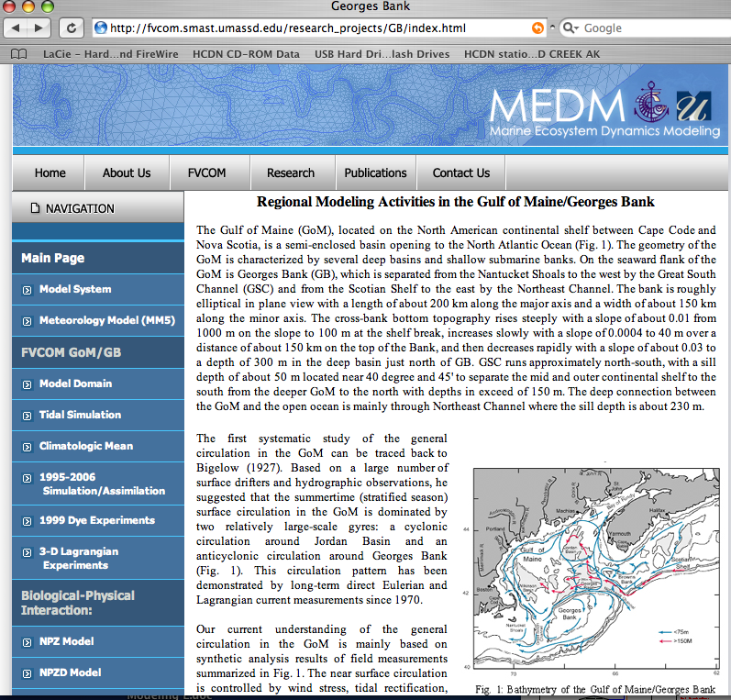Click the arrow icon beside Model Domain
This screenshot has height=700, width=731.
[27, 384]
